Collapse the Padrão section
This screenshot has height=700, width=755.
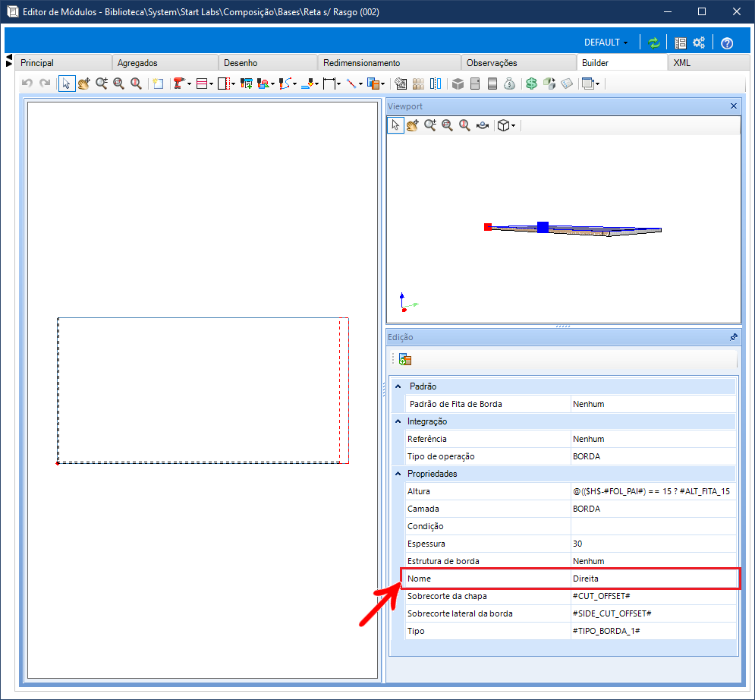[x=398, y=386]
